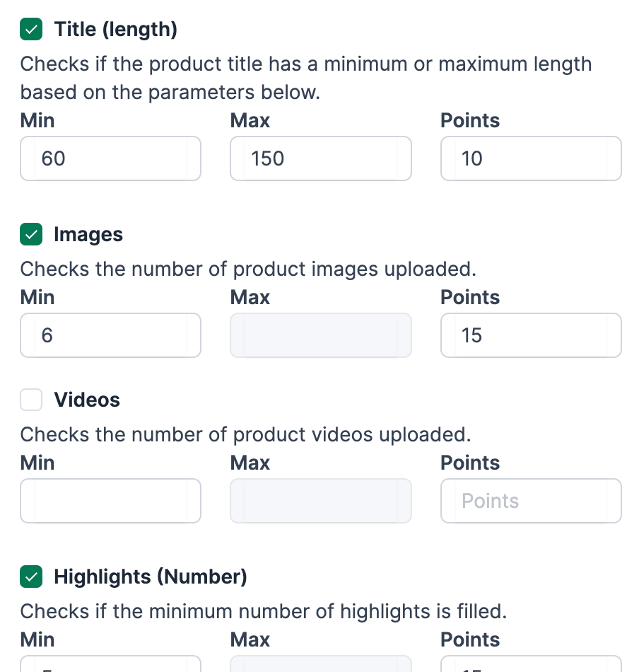Focus the Title Max field showing 150
The width and height of the screenshot is (639, 672).
click(x=320, y=158)
